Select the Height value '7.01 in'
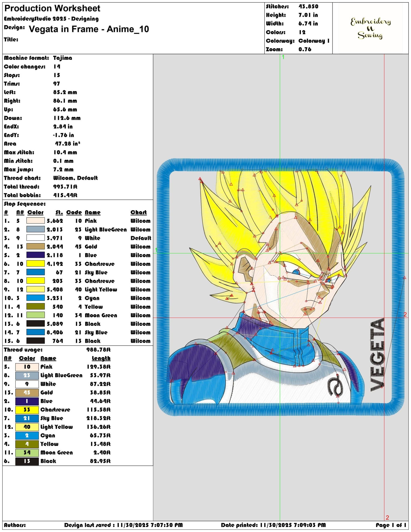 [x=308, y=15]
